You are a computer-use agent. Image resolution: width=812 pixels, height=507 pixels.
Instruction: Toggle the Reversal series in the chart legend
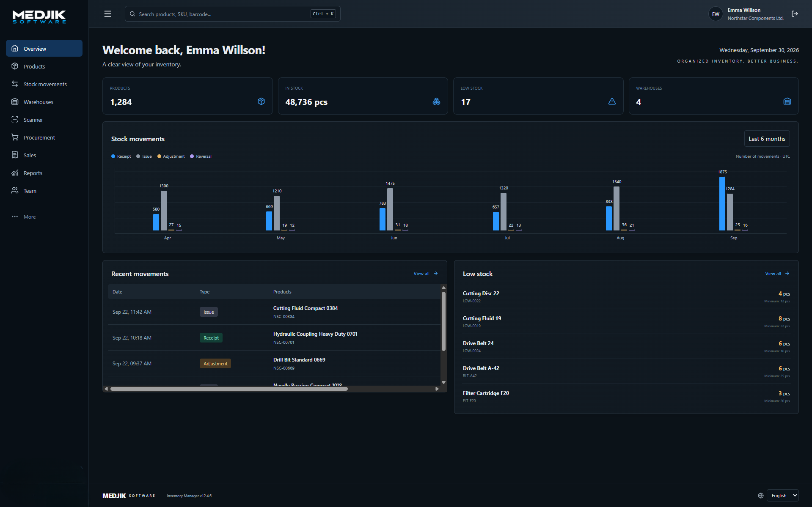(x=201, y=156)
